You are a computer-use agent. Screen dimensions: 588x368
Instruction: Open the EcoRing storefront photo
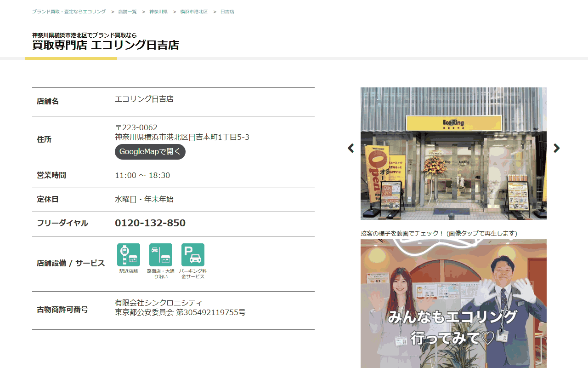453,154
